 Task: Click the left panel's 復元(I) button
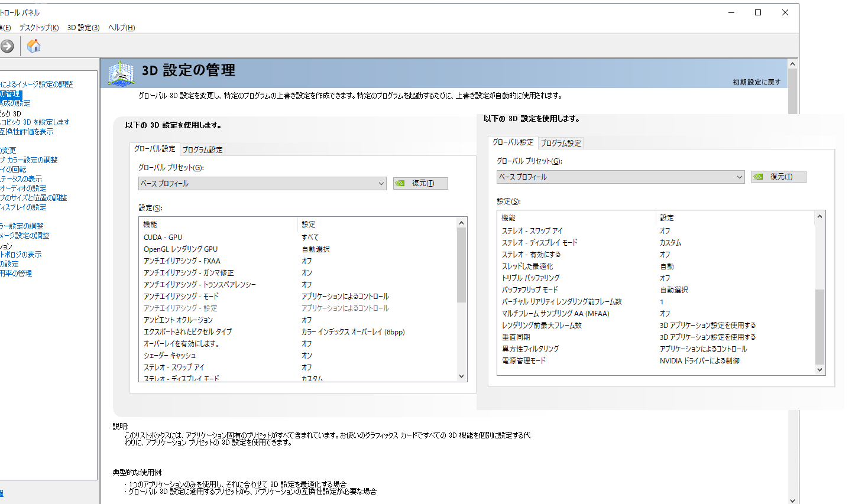tap(420, 184)
